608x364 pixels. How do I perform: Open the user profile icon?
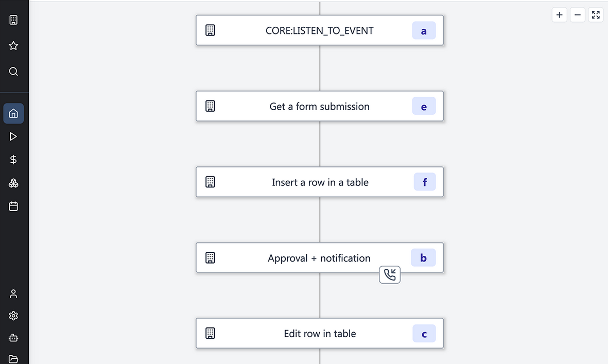(x=13, y=293)
